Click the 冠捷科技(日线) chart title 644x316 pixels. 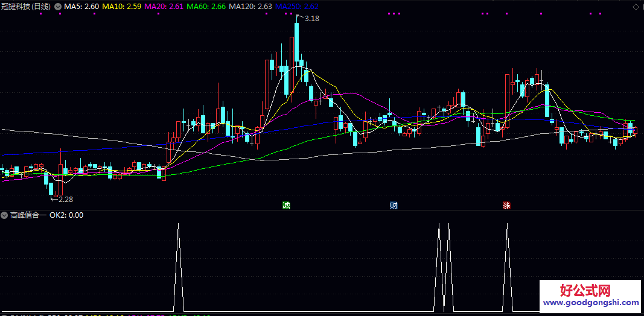click(x=26, y=7)
